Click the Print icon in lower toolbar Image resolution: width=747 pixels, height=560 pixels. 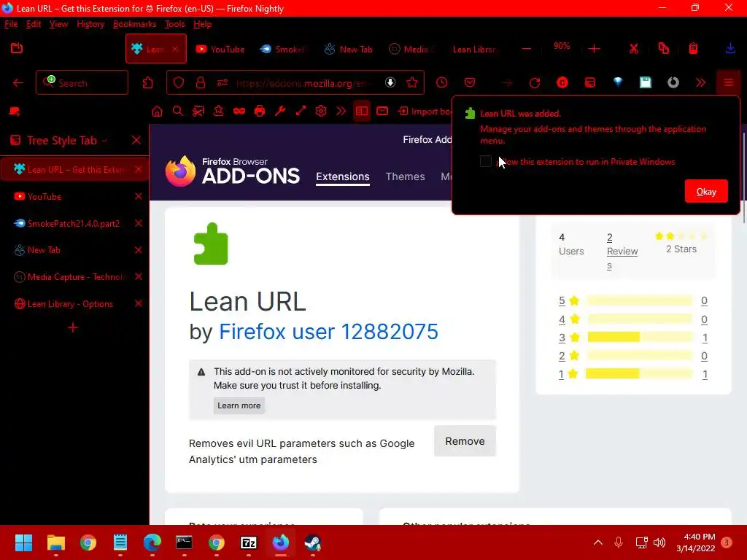260,112
